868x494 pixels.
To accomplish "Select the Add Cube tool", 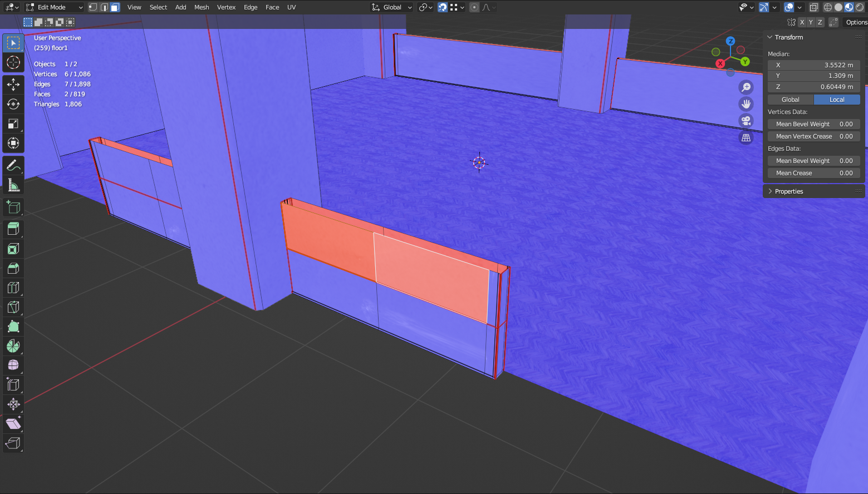I will click(13, 207).
